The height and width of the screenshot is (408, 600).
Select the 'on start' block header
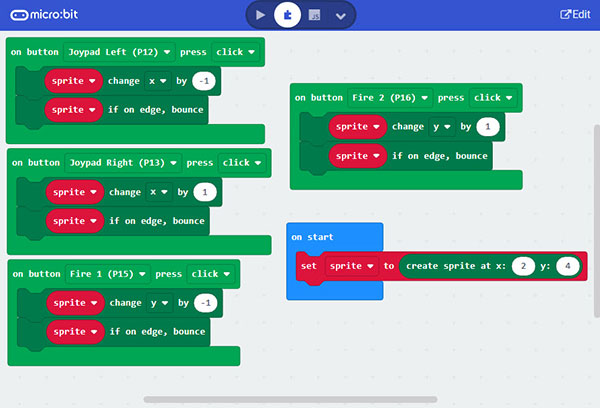[312, 237]
